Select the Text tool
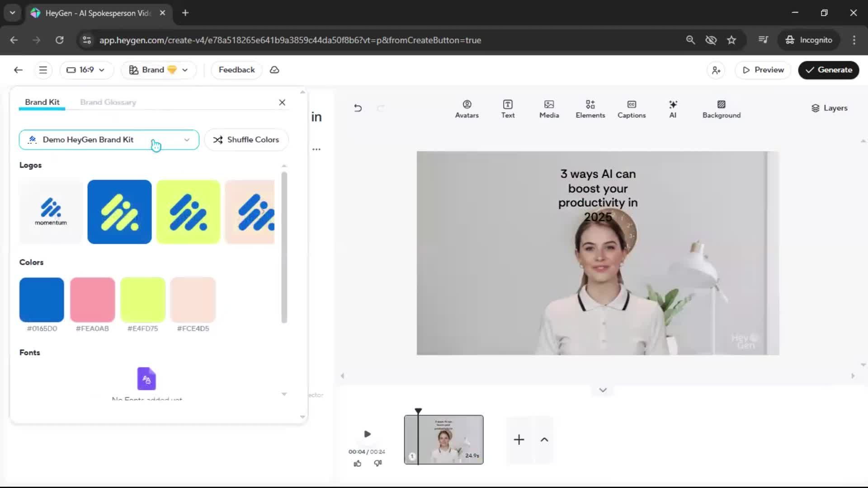Viewport: 868px width, 488px height. 508,109
